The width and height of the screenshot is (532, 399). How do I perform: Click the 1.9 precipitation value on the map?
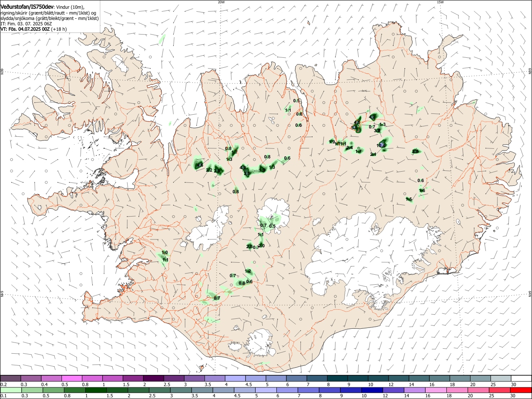click(332, 142)
